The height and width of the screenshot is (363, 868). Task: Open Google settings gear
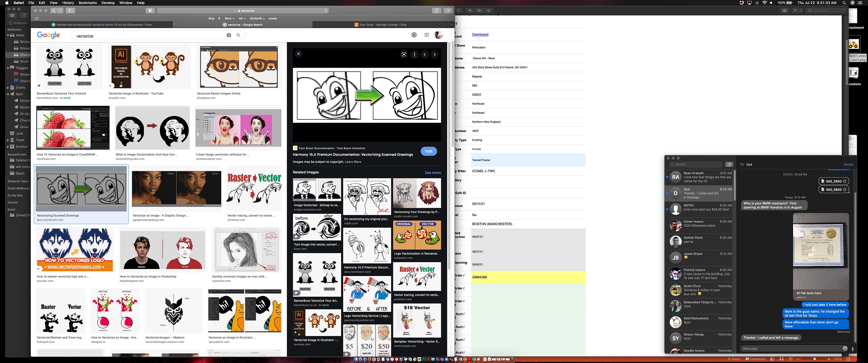coord(414,35)
